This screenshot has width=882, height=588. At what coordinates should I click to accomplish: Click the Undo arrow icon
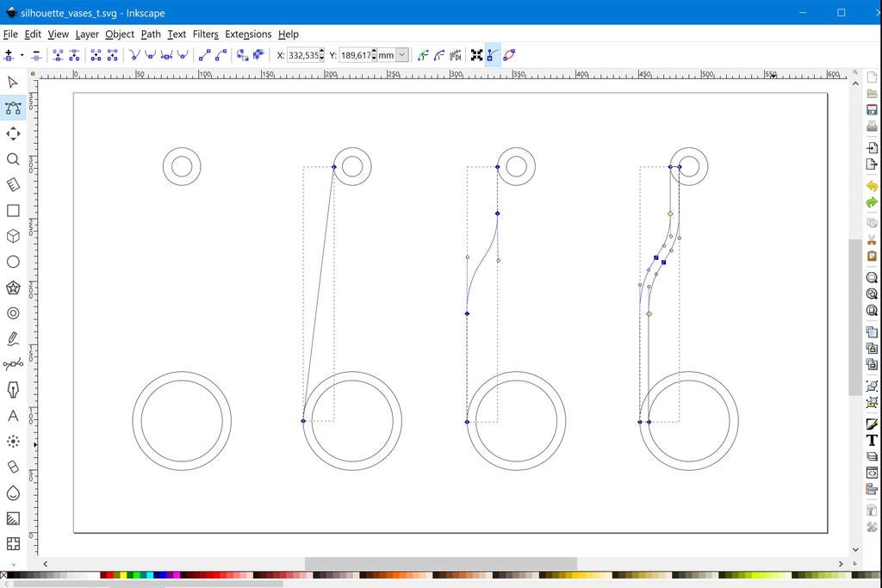pos(872,187)
